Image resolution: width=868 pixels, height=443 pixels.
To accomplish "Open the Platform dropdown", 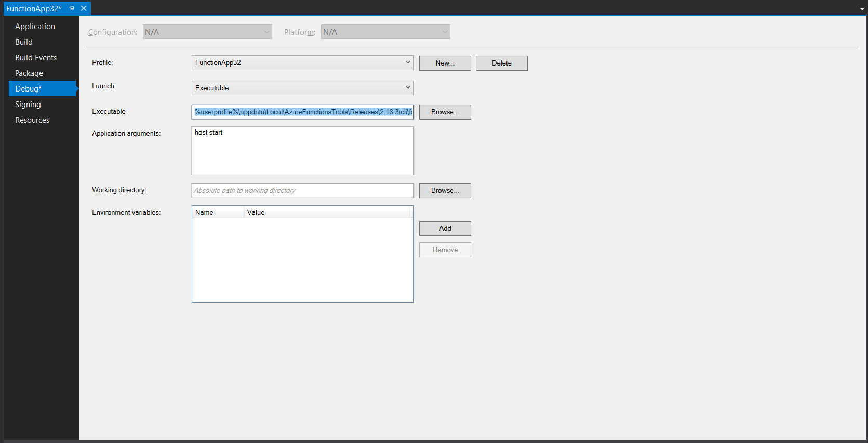I will coord(385,32).
